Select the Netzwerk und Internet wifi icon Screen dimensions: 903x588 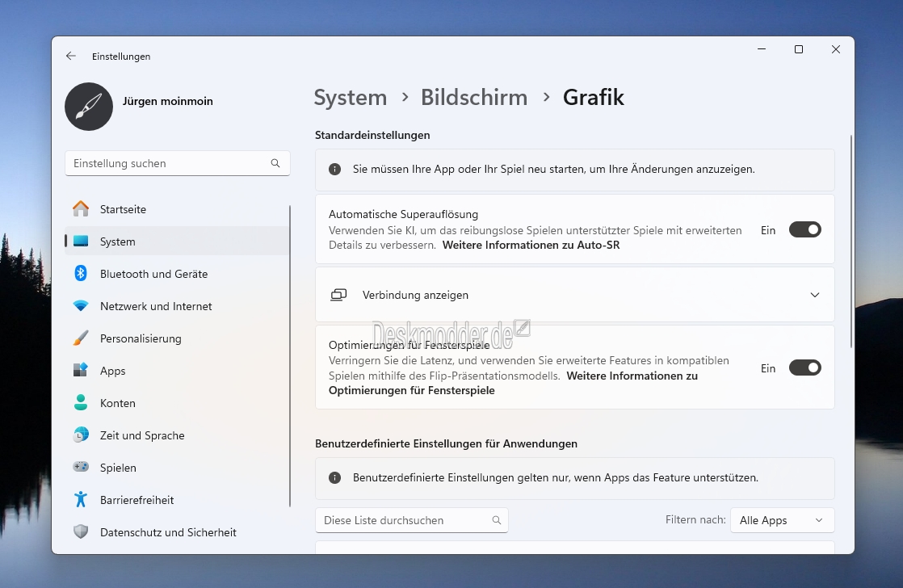(x=81, y=306)
